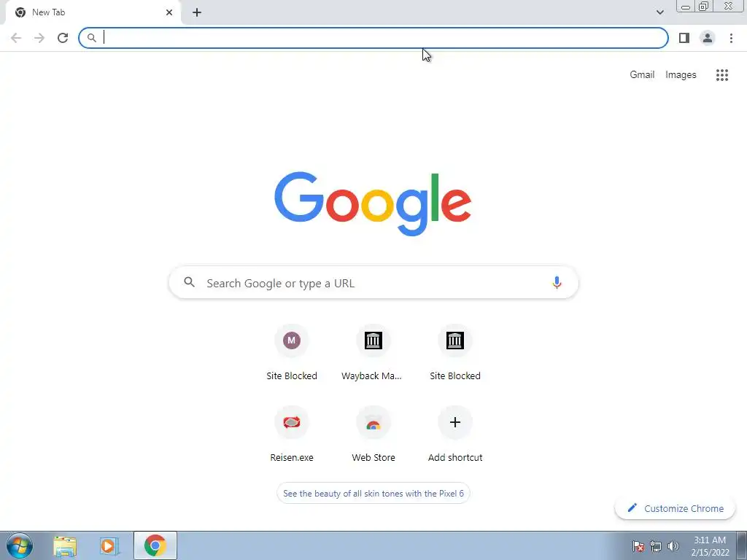Open the Site Blocked shortcut with pillars icon
The image size is (747, 560).
tap(455, 352)
